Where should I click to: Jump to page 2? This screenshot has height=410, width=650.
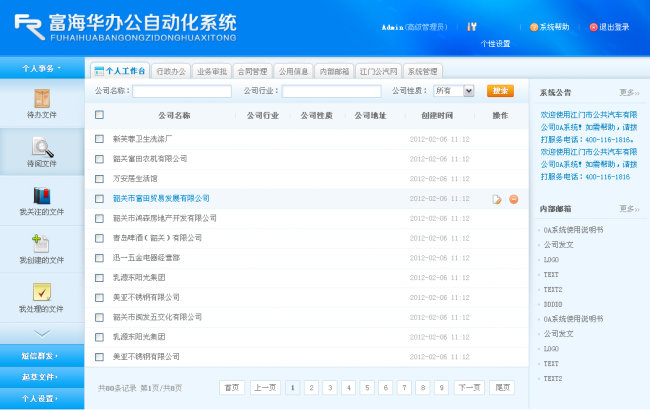pos(311,388)
